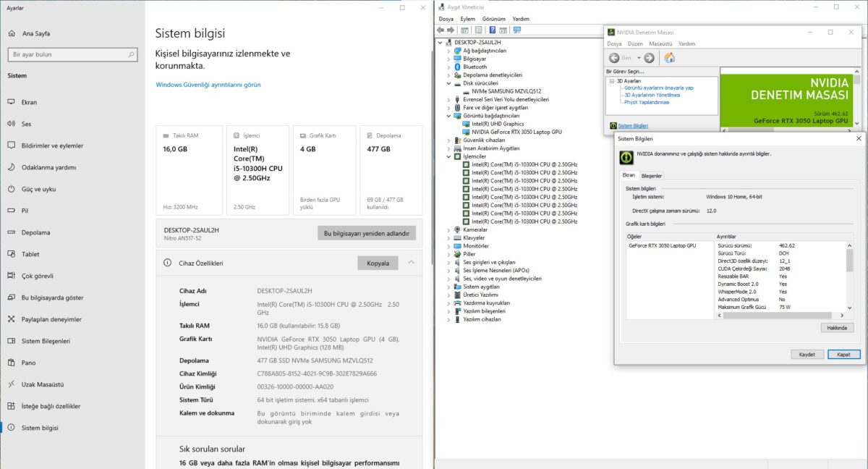Open Bildirimler ve eylemler icon in sidebar

[x=11, y=145]
